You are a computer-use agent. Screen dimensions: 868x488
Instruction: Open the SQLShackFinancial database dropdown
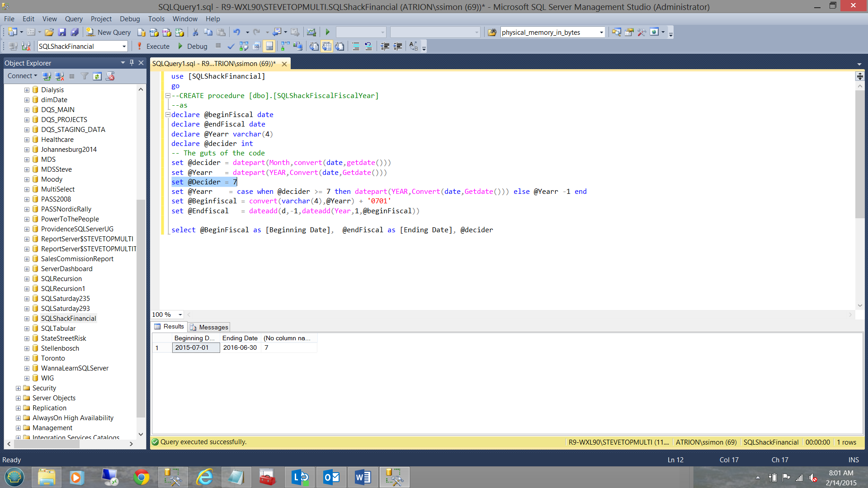124,46
